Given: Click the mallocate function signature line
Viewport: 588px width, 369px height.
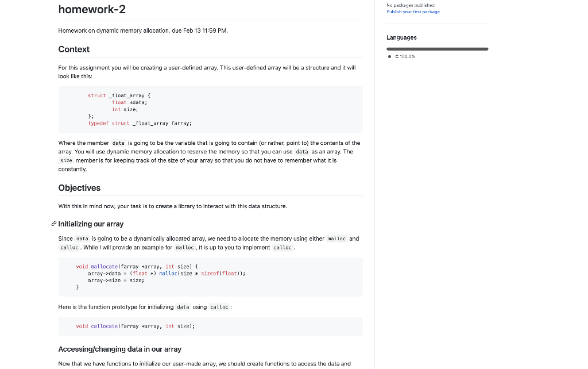Looking at the screenshot, I should (137, 267).
